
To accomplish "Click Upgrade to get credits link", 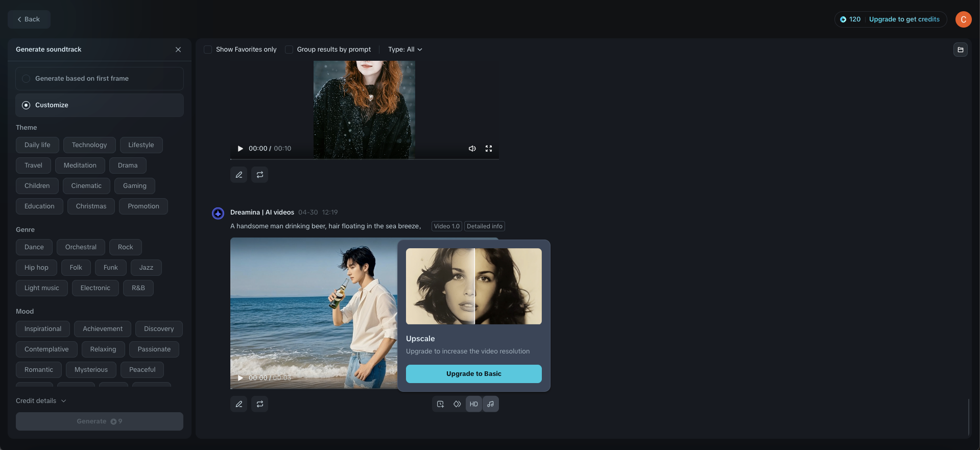I will point(904,19).
